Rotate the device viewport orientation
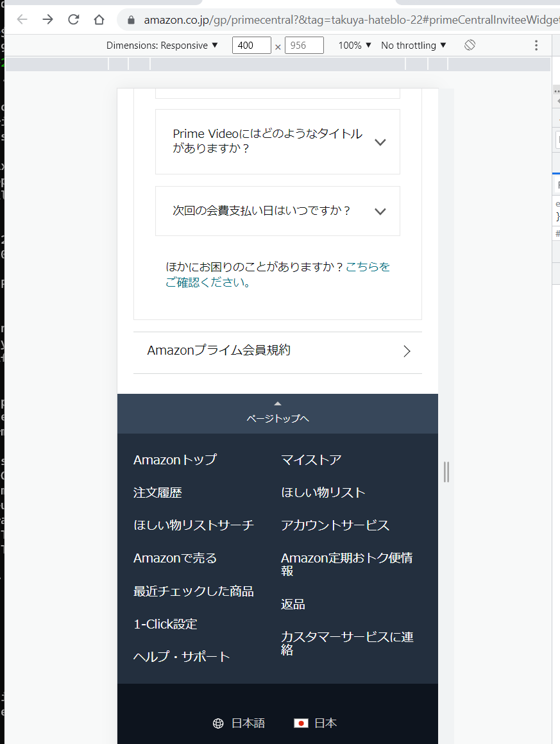 (470, 45)
